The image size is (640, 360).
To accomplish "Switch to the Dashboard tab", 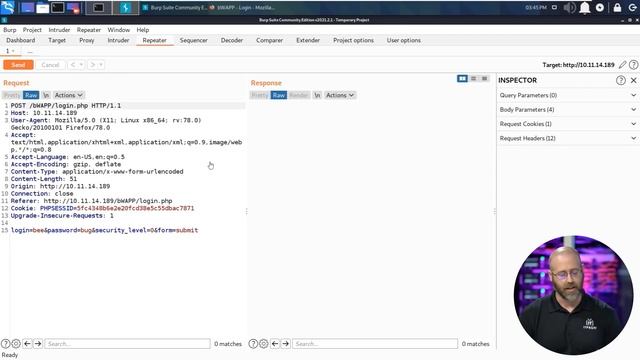I will point(21,40).
